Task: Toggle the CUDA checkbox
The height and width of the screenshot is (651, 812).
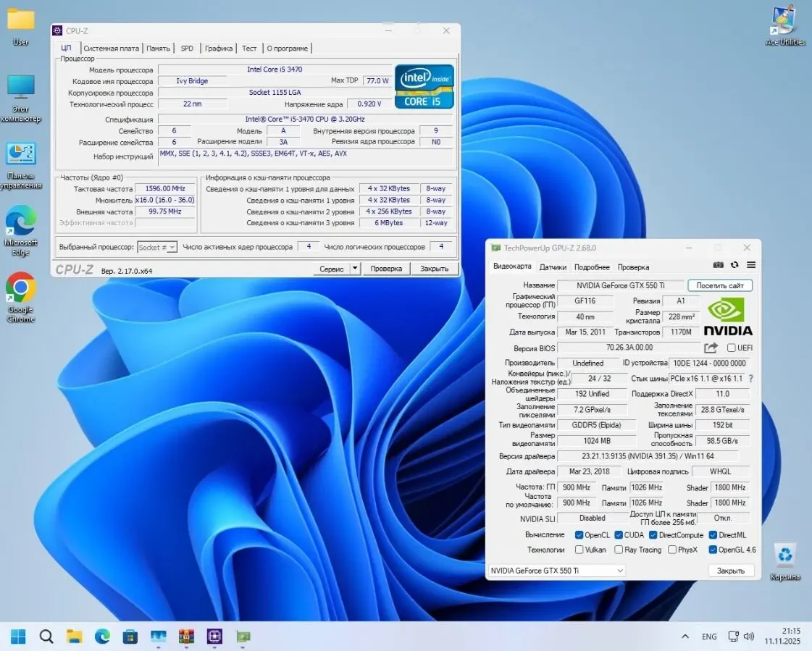Action: click(619, 535)
